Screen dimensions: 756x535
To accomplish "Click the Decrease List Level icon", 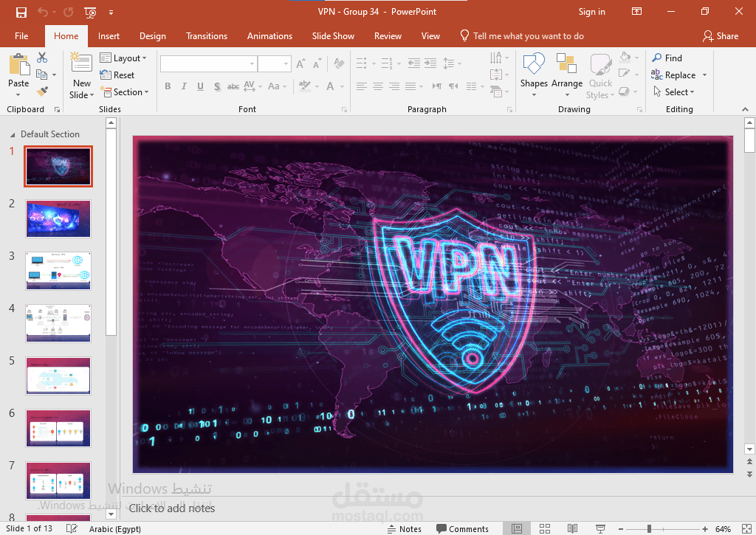I will pos(413,63).
